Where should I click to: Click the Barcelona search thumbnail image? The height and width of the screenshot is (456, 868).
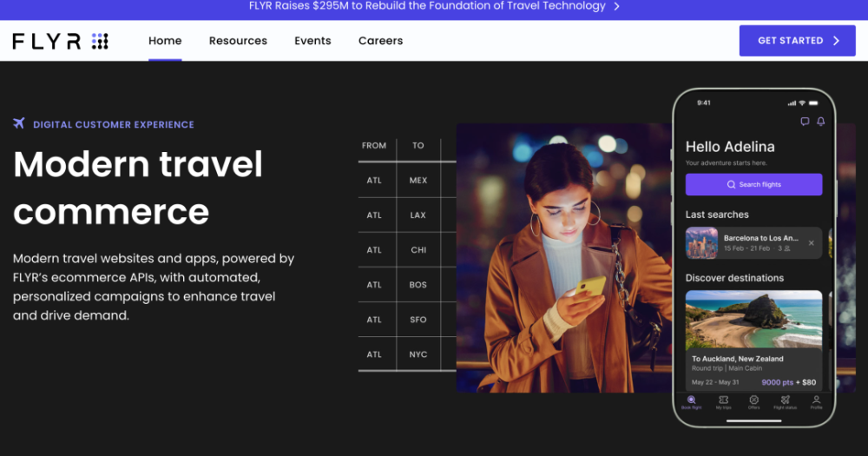tap(701, 242)
